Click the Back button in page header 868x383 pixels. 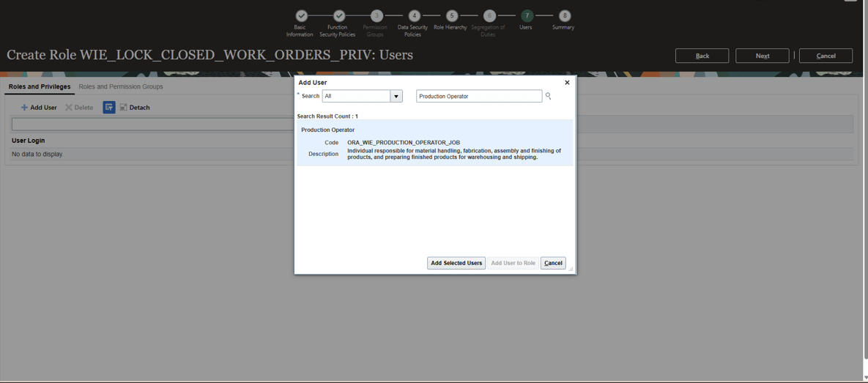tap(702, 56)
